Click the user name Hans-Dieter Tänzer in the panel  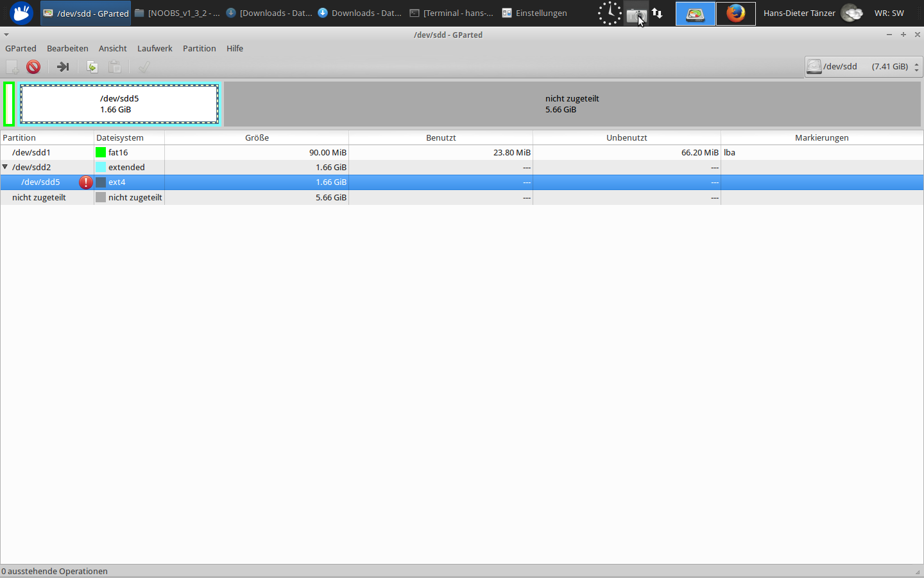(800, 13)
